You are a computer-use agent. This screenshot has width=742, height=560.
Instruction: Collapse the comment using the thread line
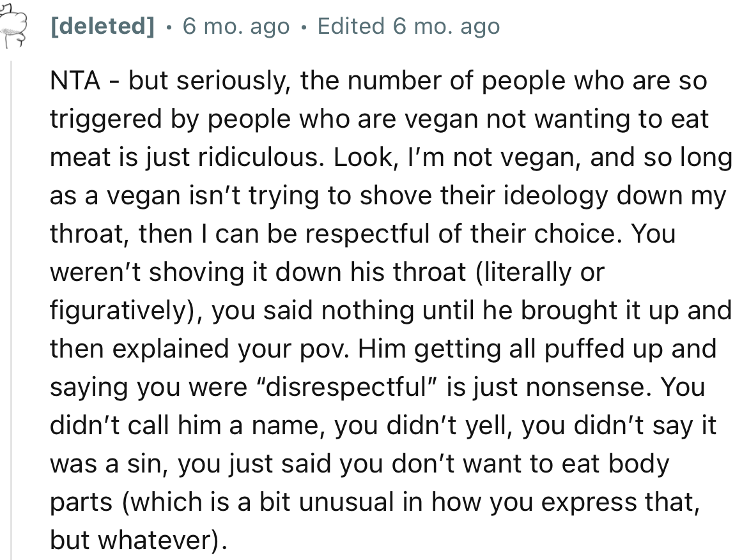pos(11,306)
